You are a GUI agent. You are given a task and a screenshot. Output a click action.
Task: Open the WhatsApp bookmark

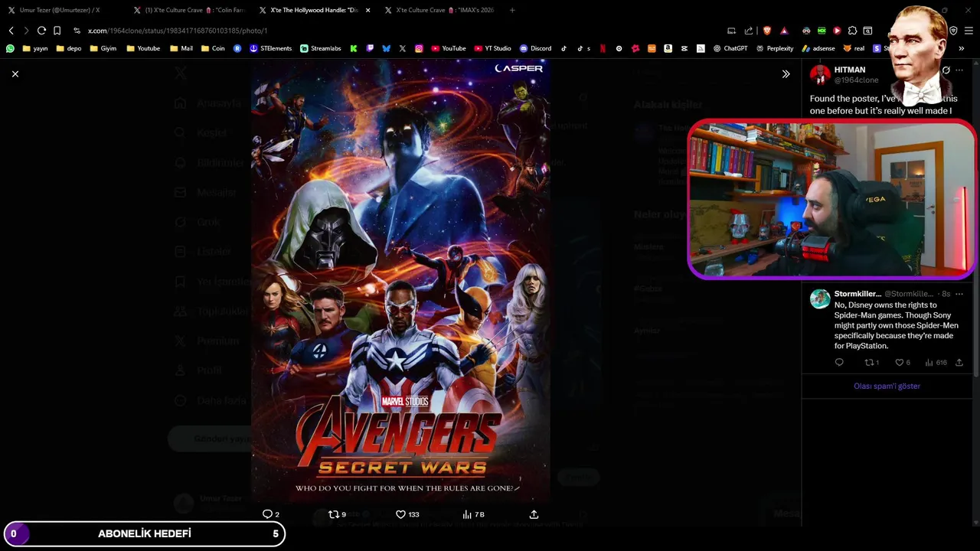click(x=10, y=48)
